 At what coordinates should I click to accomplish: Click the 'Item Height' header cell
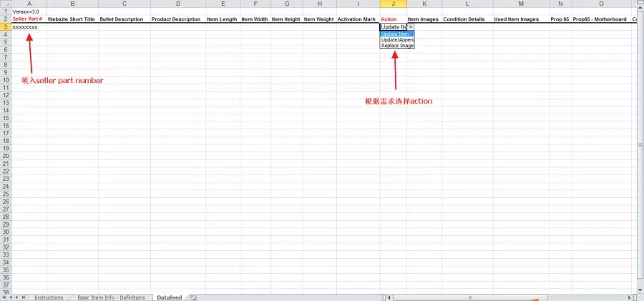click(287, 19)
